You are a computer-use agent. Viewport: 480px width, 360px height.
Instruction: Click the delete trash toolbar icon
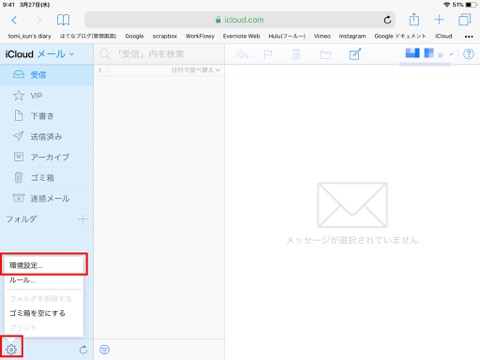tap(296, 54)
